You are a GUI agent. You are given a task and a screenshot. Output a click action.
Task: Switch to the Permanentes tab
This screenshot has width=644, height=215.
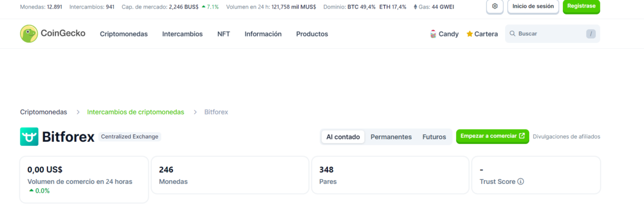pos(391,137)
